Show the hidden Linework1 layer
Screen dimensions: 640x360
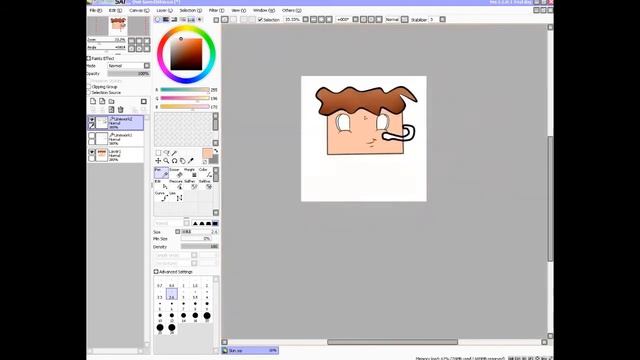[92, 136]
